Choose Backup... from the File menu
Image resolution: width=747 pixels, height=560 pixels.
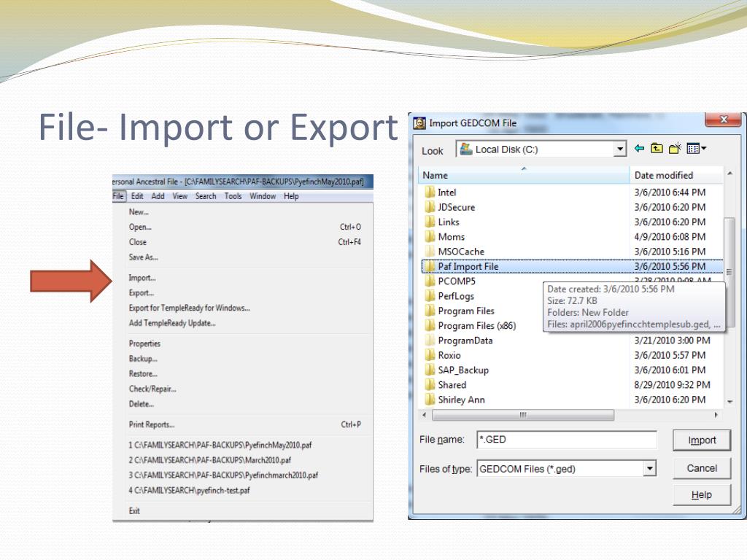coord(143,359)
